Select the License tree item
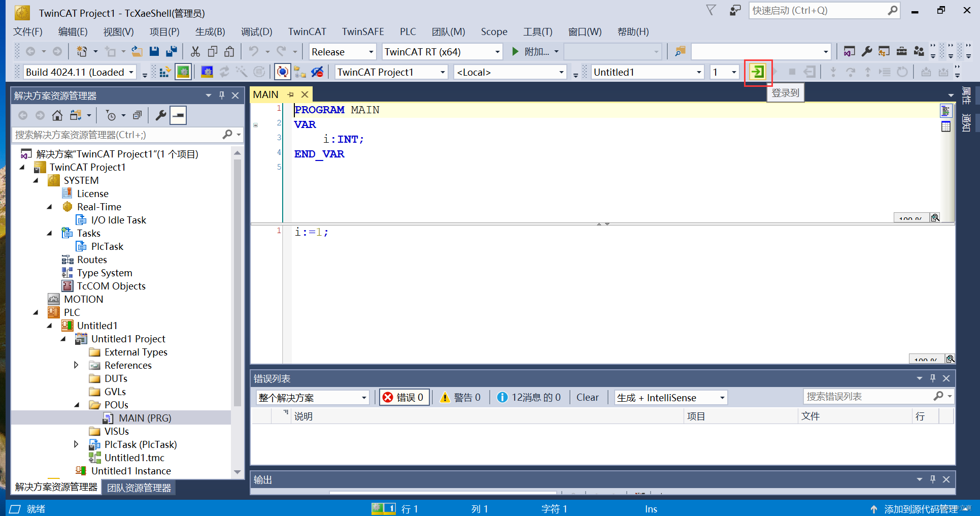The image size is (980, 516). [x=92, y=193]
